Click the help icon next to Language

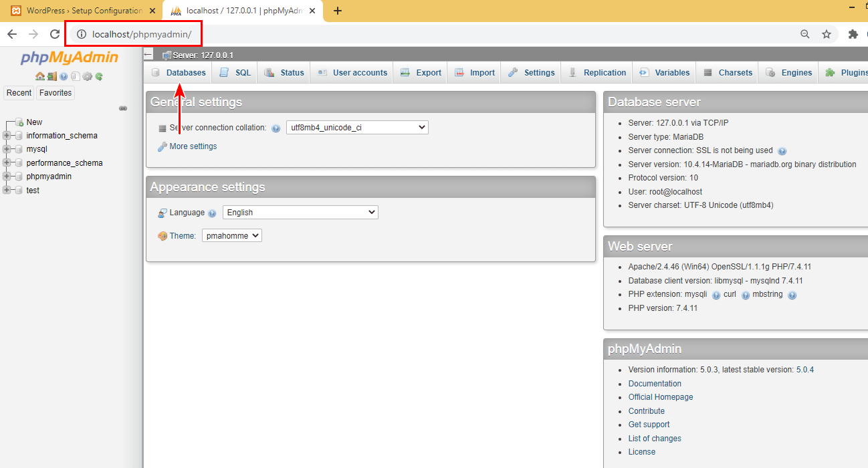point(212,213)
